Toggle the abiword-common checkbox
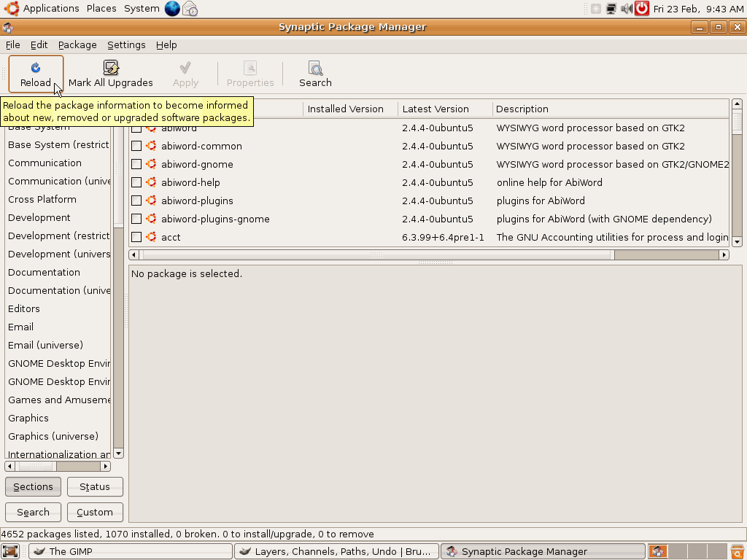This screenshot has height=560, width=747. [x=136, y=146]
